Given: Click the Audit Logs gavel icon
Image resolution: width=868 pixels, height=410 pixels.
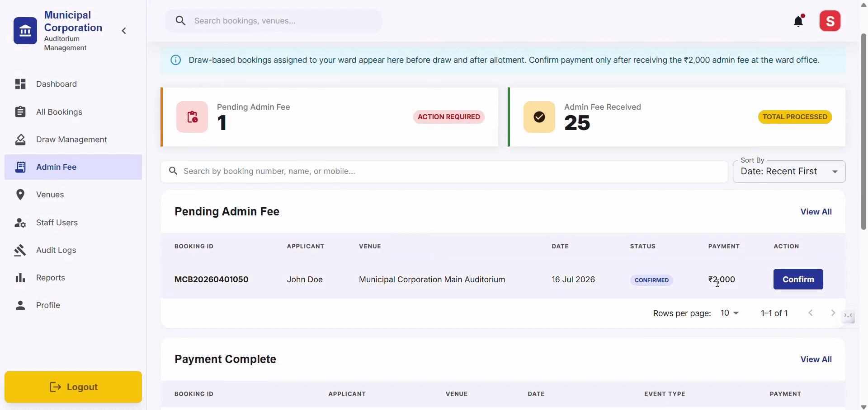Looking at the screenshot, I should (20, 250).
